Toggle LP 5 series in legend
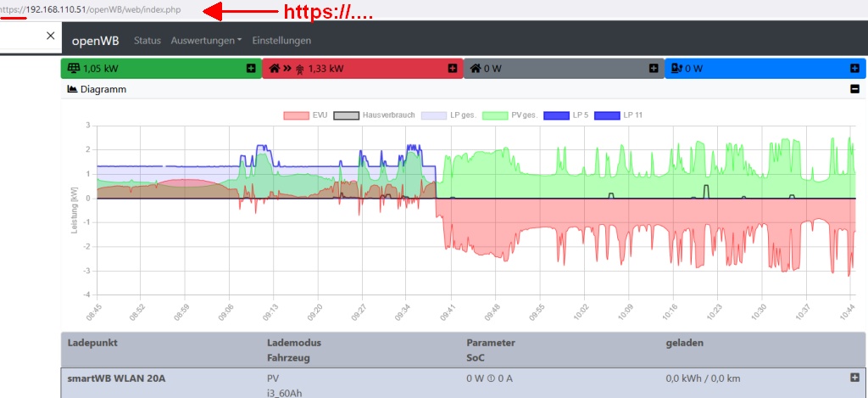The height and width of the screenshot is (398, 868). [x=566, y=115]
